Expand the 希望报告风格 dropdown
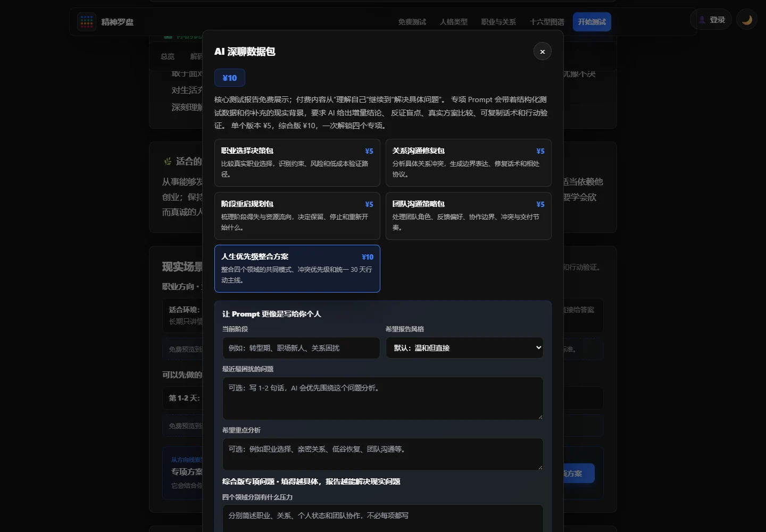This screenshot has height=532, width=766. (464, 348)
